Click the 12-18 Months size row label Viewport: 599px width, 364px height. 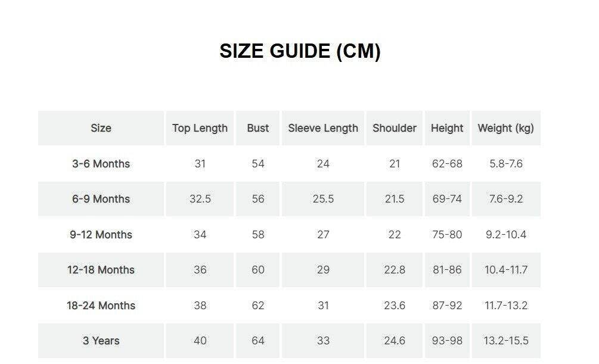click(x=101, y=270)
